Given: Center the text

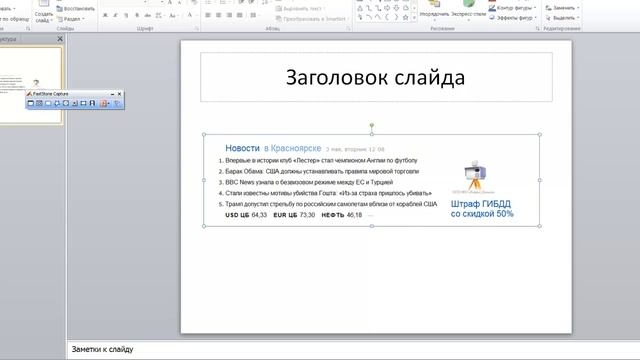Looking at the screenshot, I should (218, 15).
